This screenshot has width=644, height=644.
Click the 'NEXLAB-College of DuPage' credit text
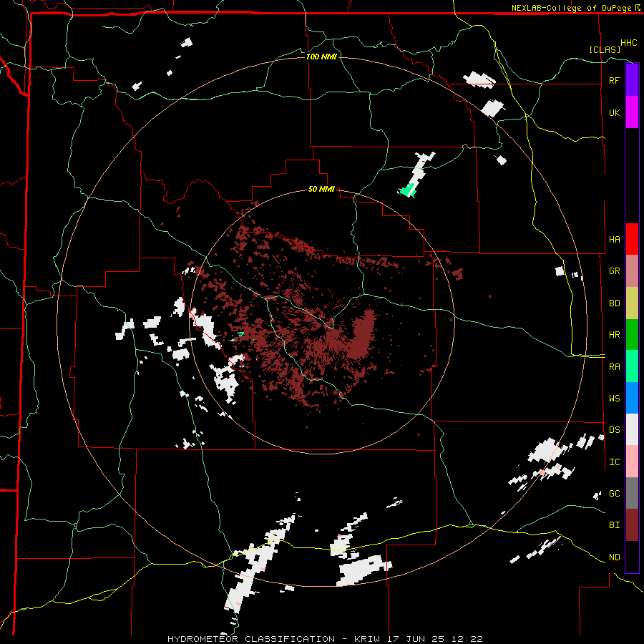click(x=571, y=8)
